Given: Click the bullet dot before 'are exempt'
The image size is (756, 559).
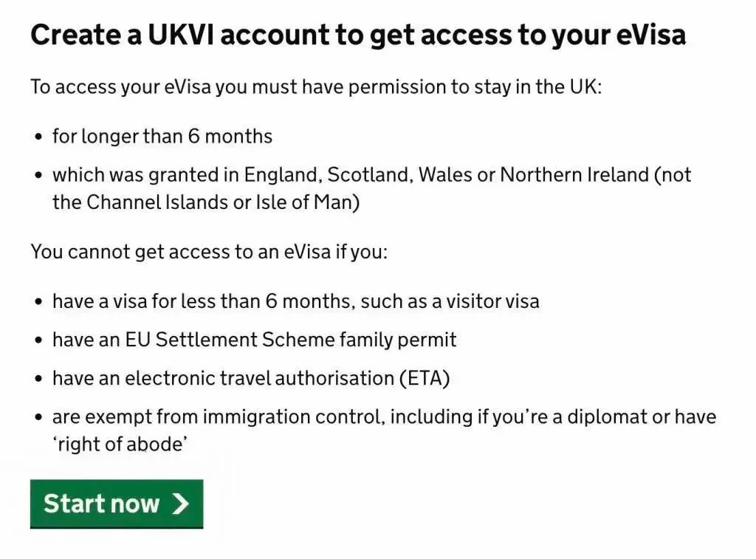Looking at the screenshot, I should (39, 417).
